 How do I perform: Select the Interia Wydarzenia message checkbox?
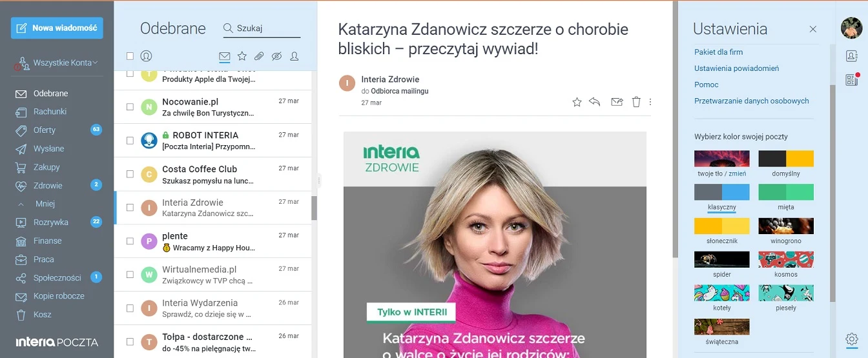(x=130, y=308)
